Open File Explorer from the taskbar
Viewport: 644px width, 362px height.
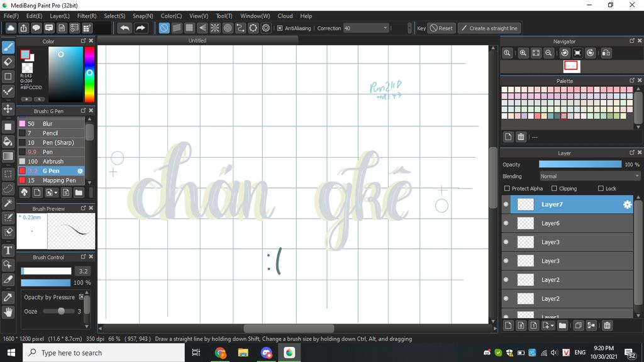point(243,353)
